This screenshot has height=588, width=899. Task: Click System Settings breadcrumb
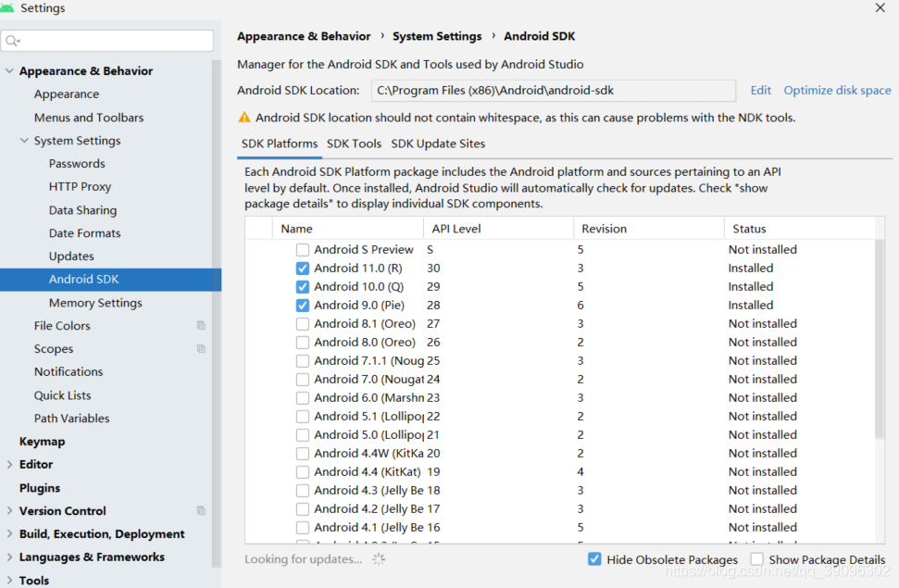(437, 36)
